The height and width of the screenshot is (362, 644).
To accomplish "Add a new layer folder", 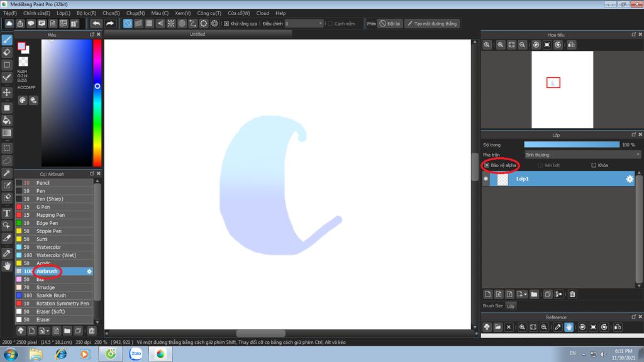I will coord(534,294).
